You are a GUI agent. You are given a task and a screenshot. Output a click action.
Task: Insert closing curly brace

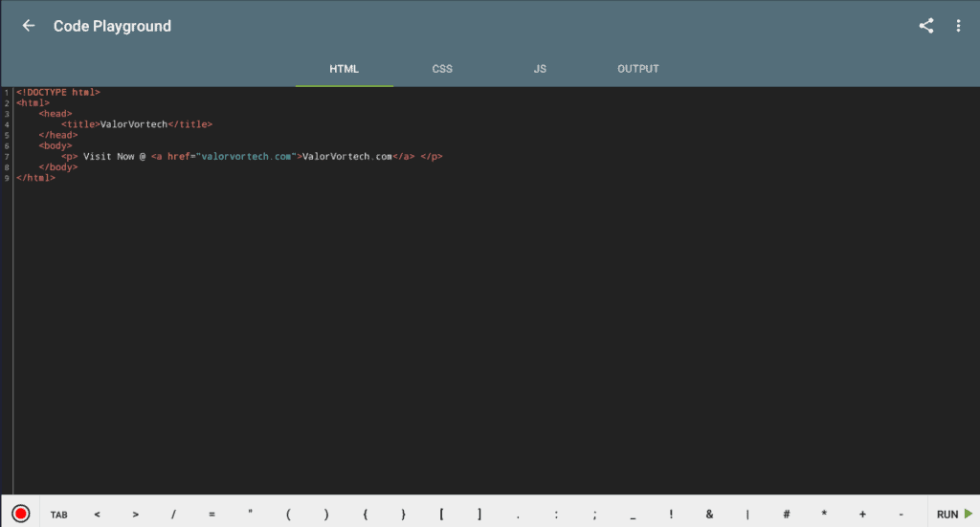403,515
